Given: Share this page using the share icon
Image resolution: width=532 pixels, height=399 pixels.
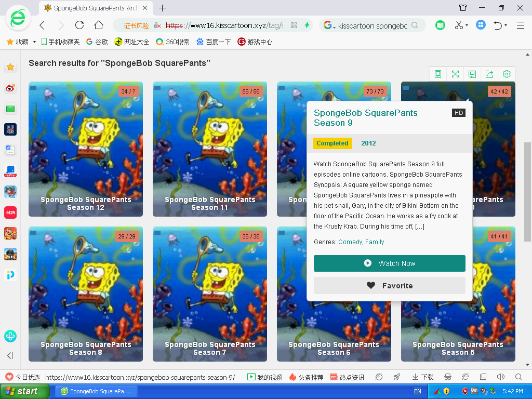Looking at the screenshot, I should (489, 74).
